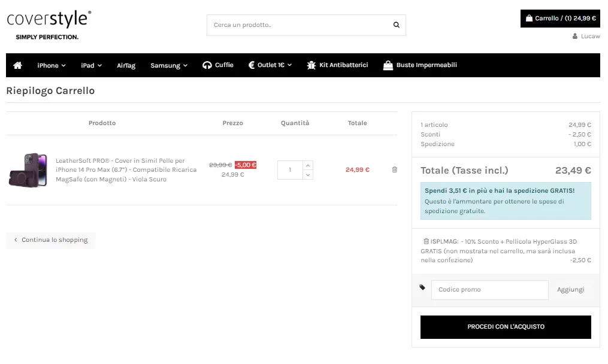Click the user profile icon beside Lucaw
Image resolution: width=608 pixels, height=364 pixels.
574,36
